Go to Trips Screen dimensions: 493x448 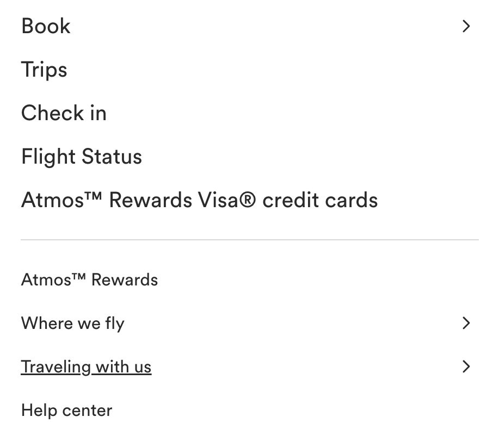pyautogui.click(x=44, y=70)
